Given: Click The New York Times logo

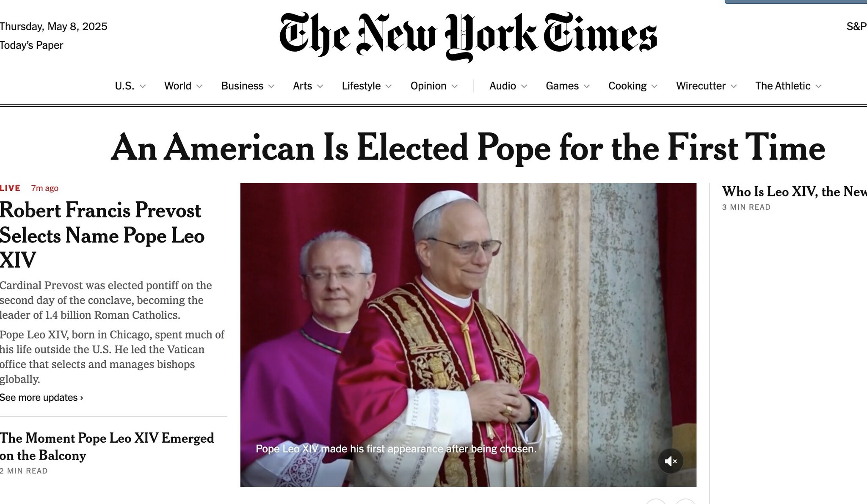Looking at the screenshot, I should [x=468, y=36].
